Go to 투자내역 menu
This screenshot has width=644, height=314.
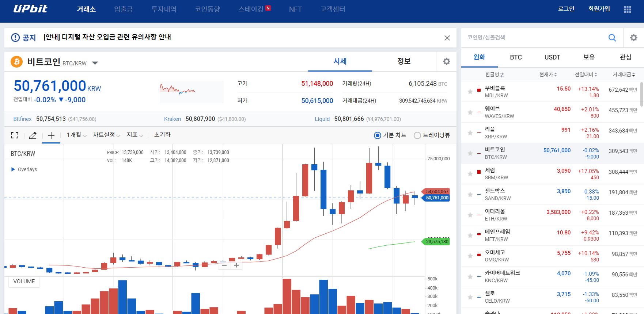[x=164, y=9]
